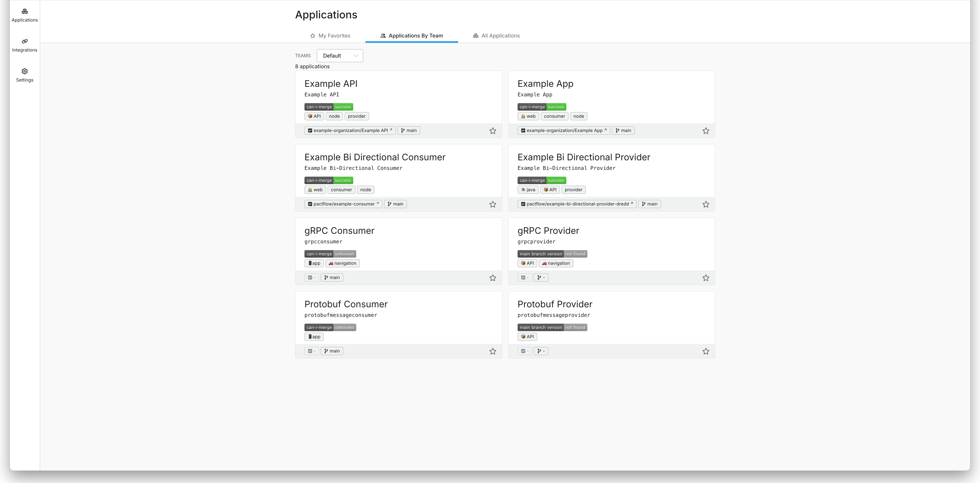Select the navigation tag on gRPC Consumer

pyautogui.click(x=342, y=263)
